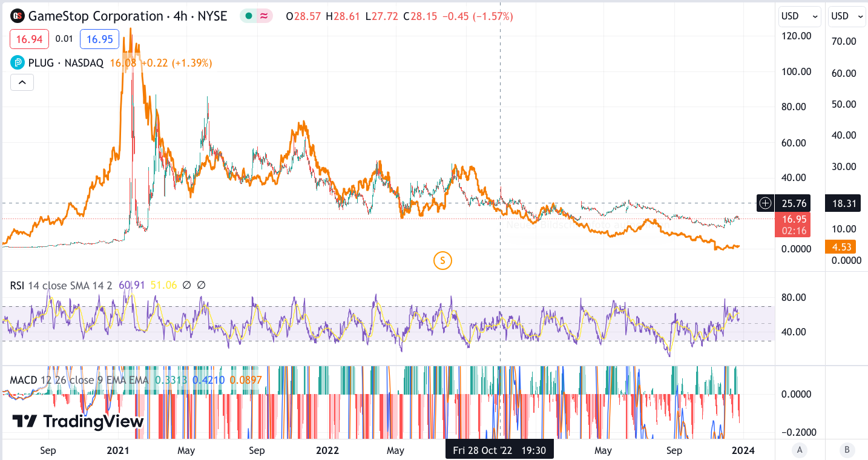Select the RSI 14 close SMA legend
The width and height of the screenshot is (868, 460).
(x=61, y=285)
